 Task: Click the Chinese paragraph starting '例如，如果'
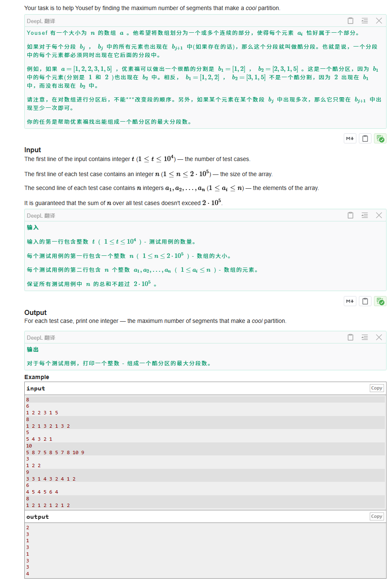point(203,77)
